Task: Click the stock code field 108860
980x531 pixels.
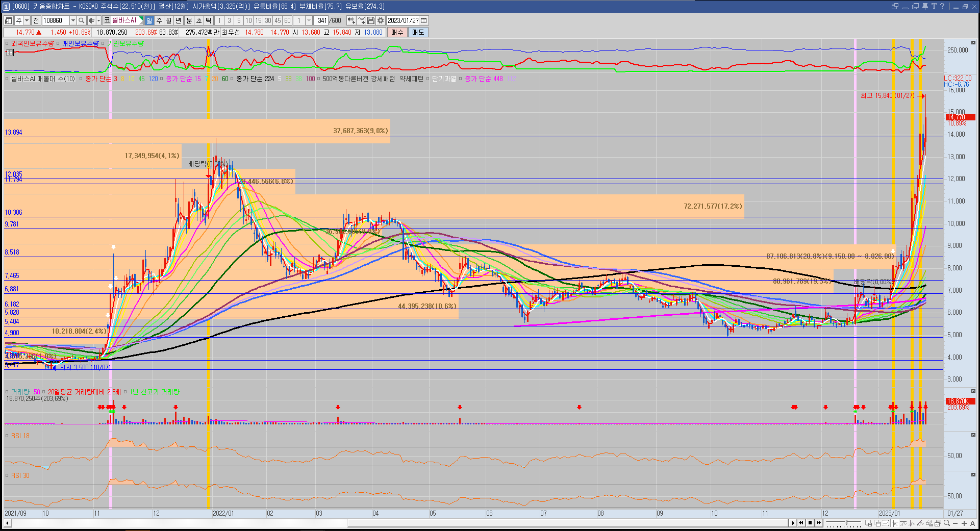Action: coord(56,20)
